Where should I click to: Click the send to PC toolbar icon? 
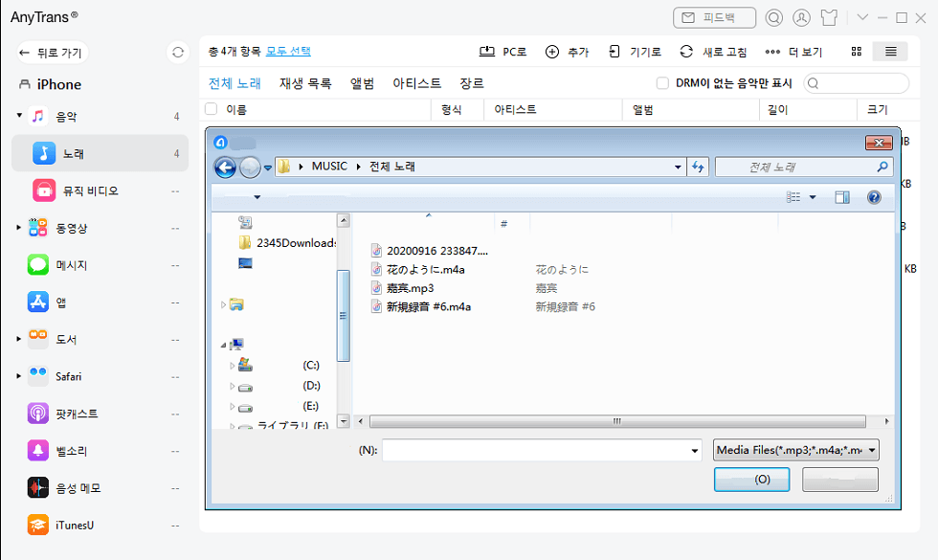[487, 52]
